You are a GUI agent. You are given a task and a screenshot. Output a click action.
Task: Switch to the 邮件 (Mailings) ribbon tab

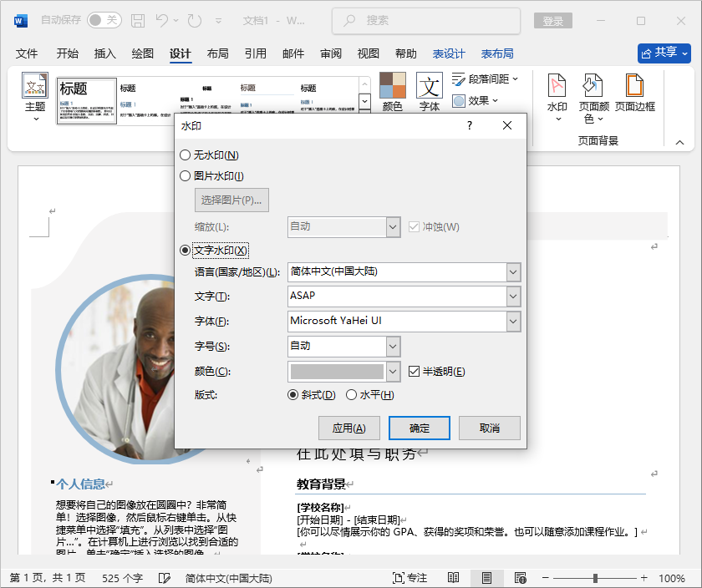click(292, 53)
